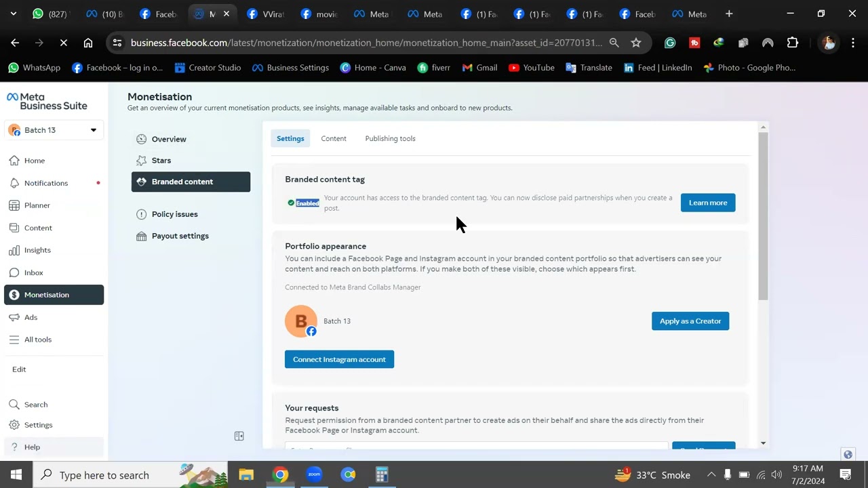Viewport: 868px width, 488px height.
Task: Open the WhatsApp bookmark
Action: [x=34, y=68]
